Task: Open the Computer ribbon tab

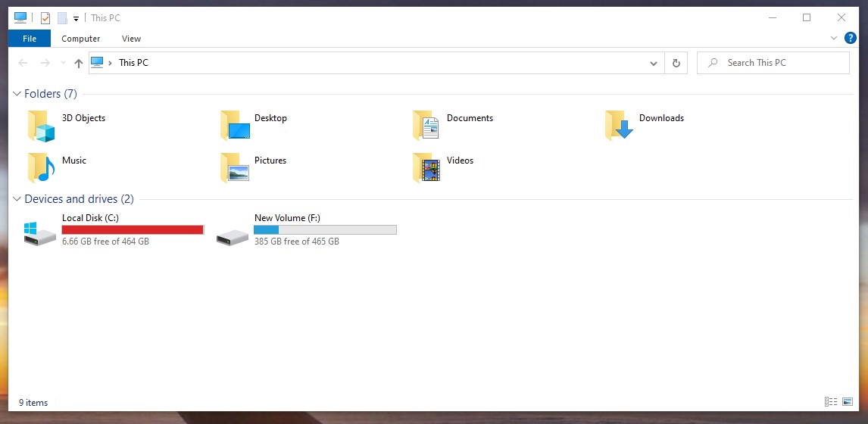Action: pyautogui.click(x=81, y=39)
